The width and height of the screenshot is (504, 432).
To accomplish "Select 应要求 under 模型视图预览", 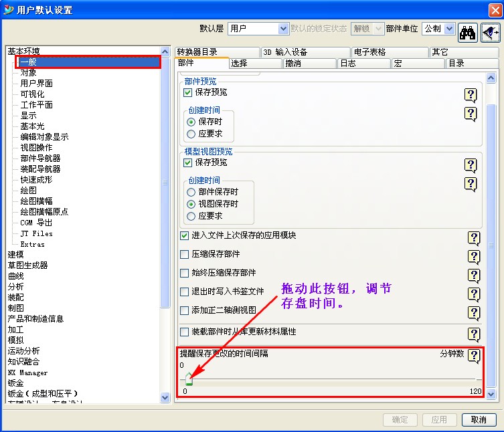I will click(x=191, y=216).
